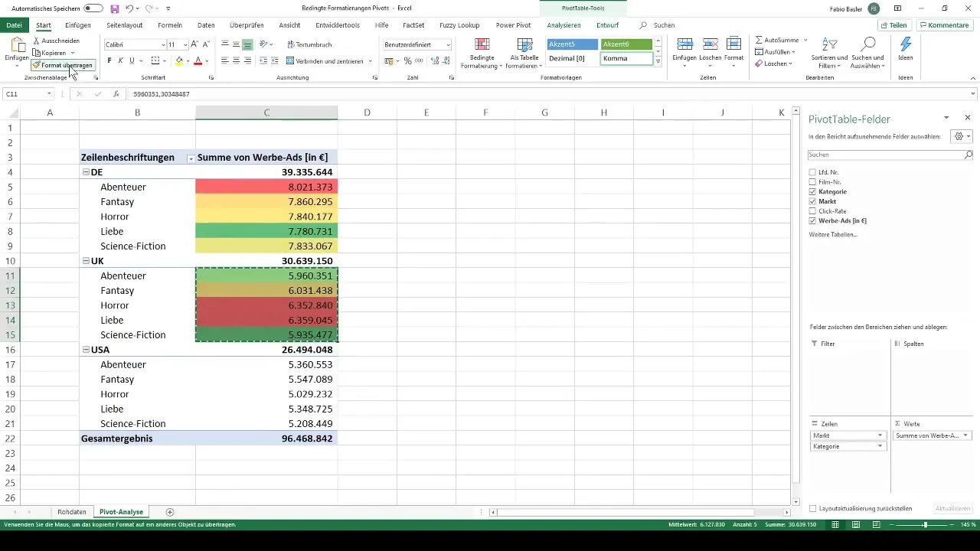This screenshot has width=980, height=551.
Task: Click the Kommentare button
Action: point(945,25)
